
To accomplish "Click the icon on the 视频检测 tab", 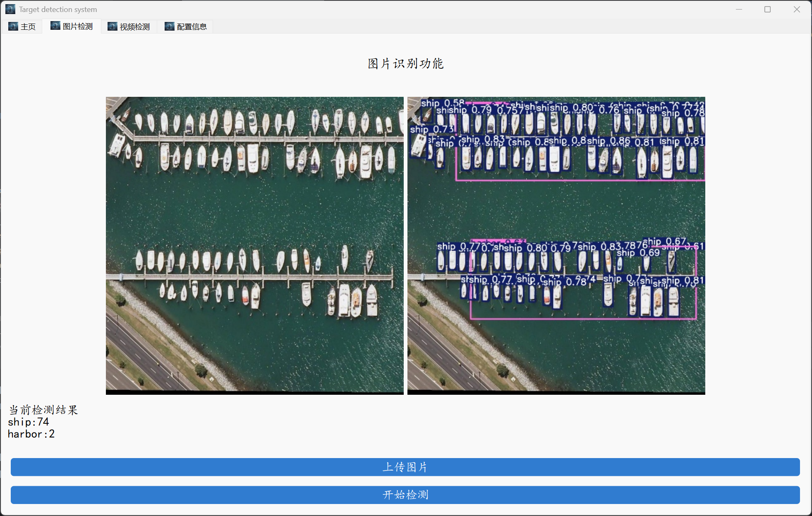I will pyautogui.click(x=113, y=26).
